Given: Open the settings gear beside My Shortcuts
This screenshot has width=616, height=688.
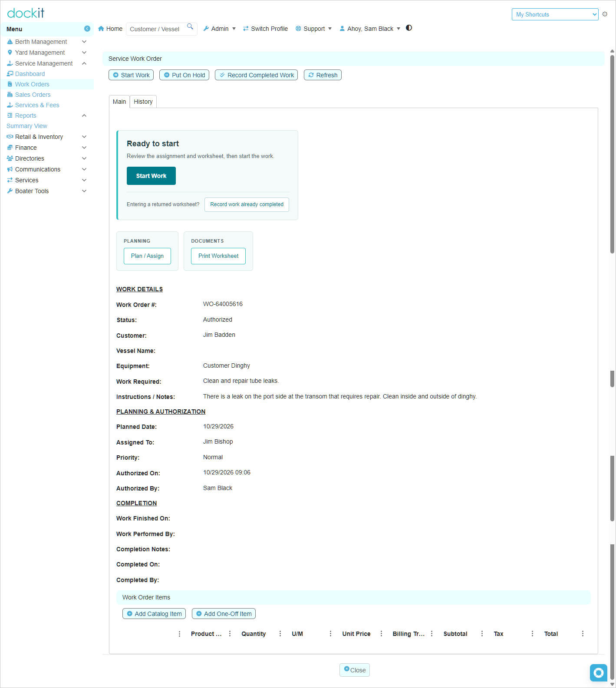Looking at the screenshot, I should point(605,14).
